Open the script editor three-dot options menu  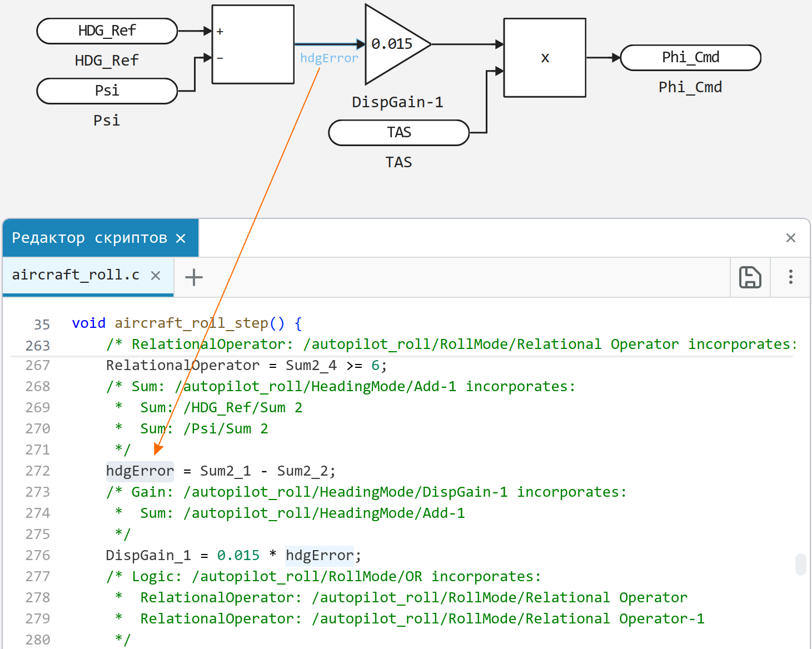click(790, 277)
